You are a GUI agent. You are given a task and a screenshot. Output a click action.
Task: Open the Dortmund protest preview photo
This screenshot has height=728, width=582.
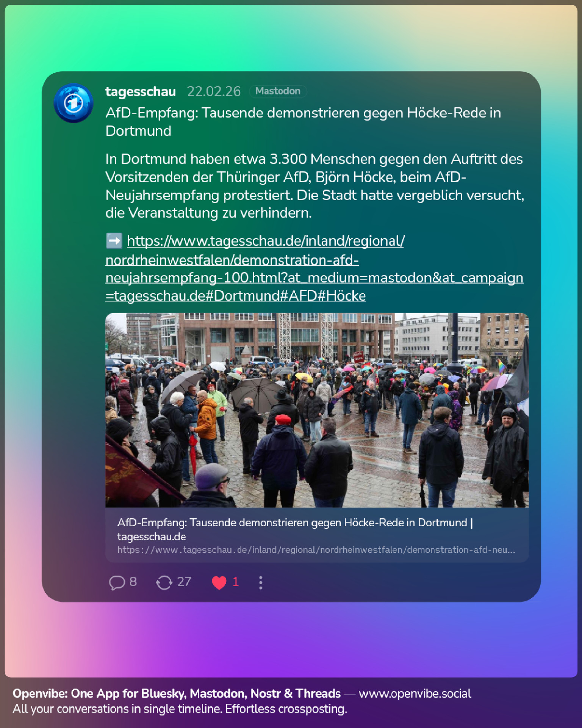click(317, 410)
